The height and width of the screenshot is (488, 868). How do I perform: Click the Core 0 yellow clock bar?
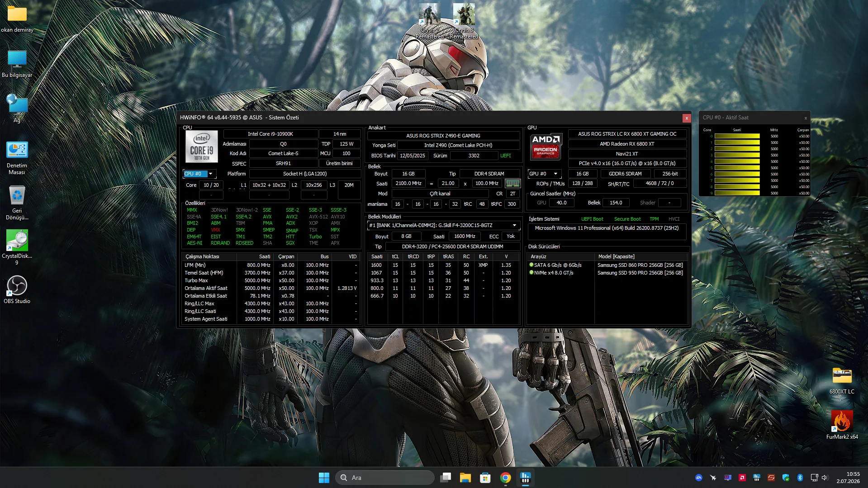[x=737, y=136]
